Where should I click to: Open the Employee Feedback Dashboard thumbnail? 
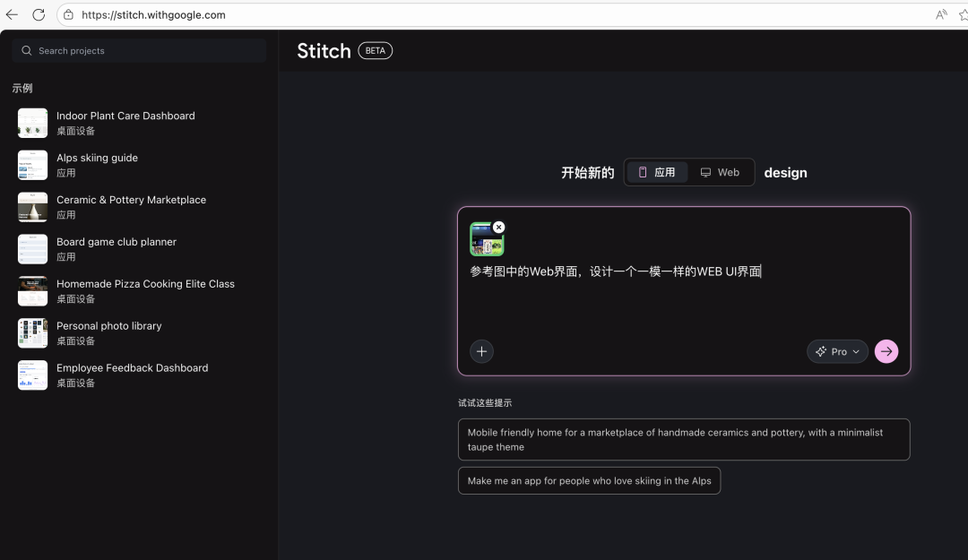(32, 375)
